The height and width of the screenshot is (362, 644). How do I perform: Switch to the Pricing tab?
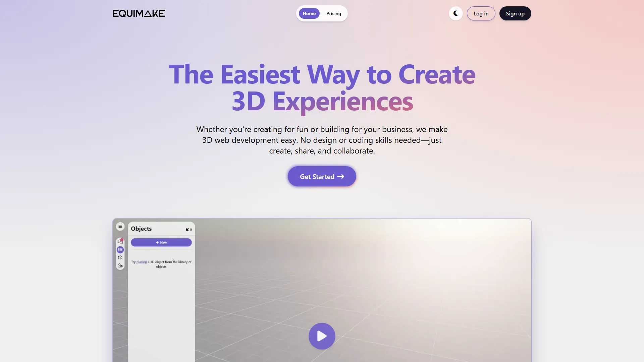pyautogui.click(x=333, y=13)
